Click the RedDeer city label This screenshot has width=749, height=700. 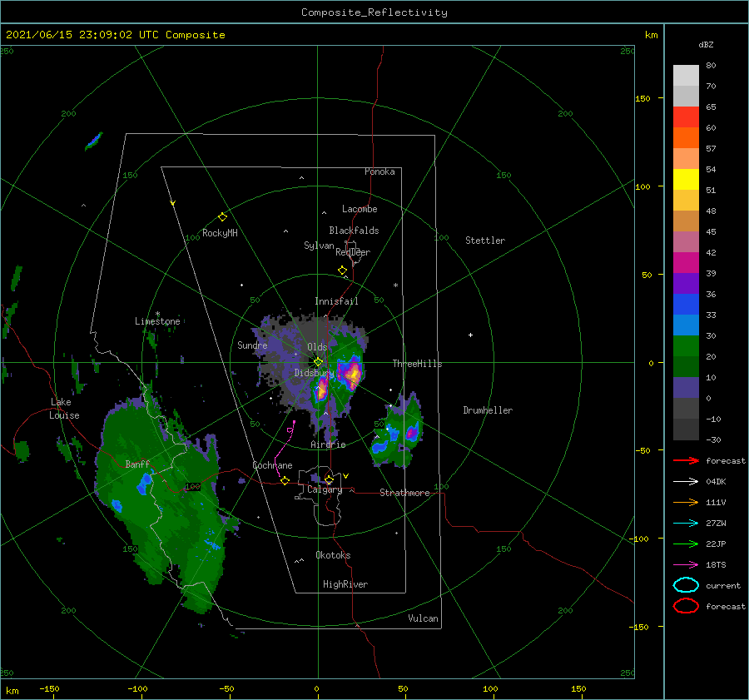pyautogui.click(x=353, y=252)
